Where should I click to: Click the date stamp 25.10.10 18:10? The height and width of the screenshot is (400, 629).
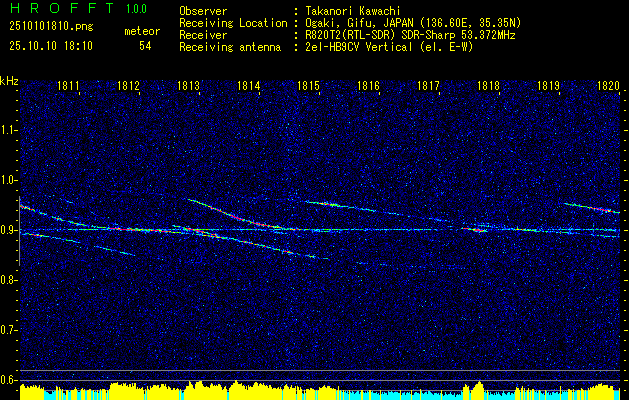pos(51,46)
